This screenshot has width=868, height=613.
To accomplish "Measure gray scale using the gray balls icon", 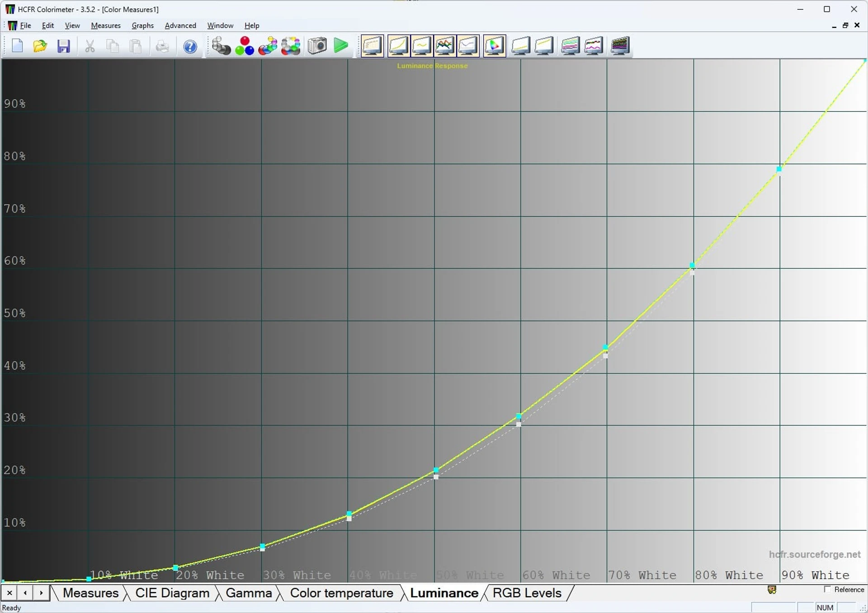I will pos(221,46).
